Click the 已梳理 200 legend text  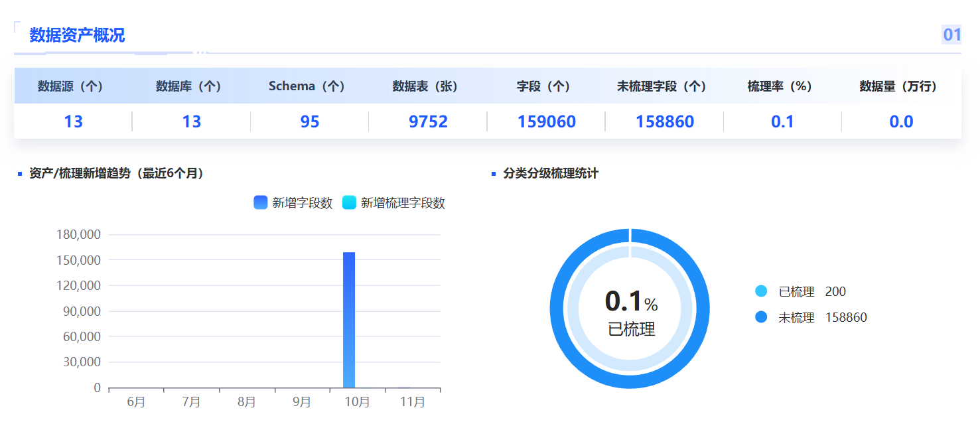point(812,291)
